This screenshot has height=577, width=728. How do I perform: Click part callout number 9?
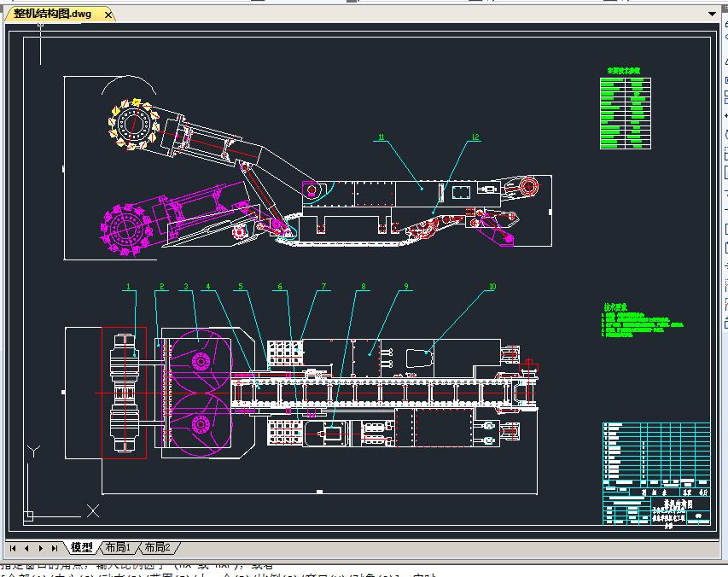coord(406,287)
